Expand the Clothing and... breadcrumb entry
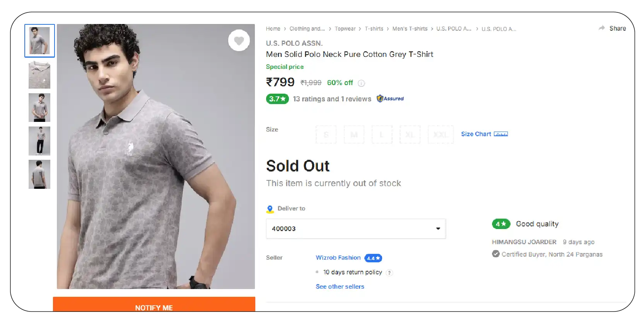Viewport: 644px width, 320px height. point(307,29)
